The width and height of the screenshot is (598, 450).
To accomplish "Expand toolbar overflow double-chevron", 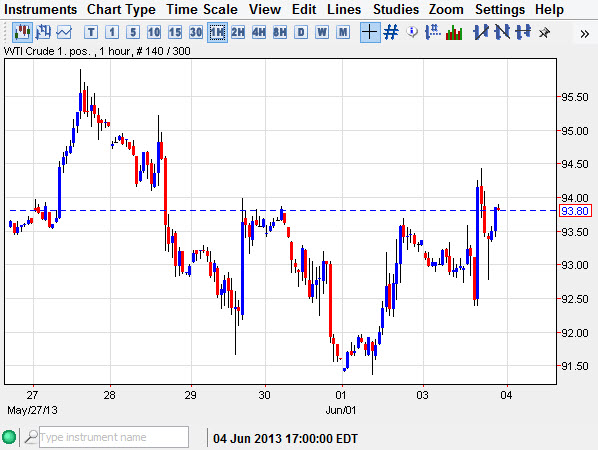I will click(584, 34).
